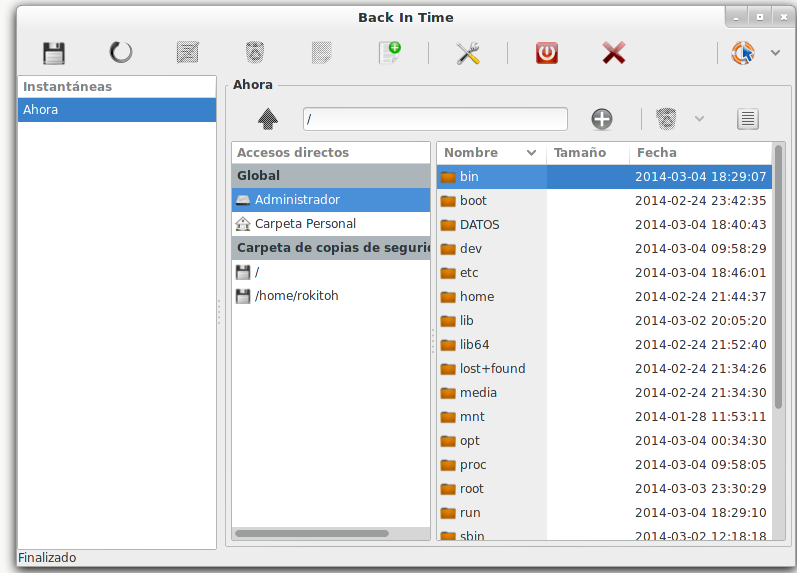Screen dimensions: 797x573
Task: Click the path input field
Action: click(x=435, y=119)
